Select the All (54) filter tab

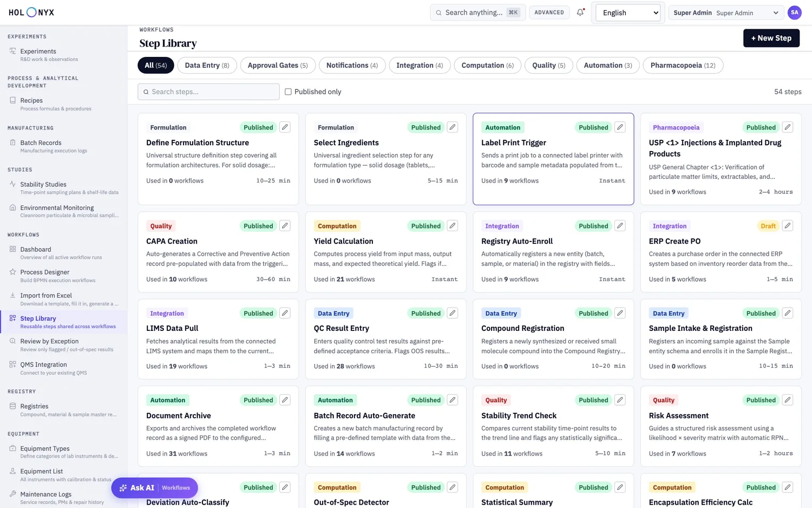click(156, 66)
